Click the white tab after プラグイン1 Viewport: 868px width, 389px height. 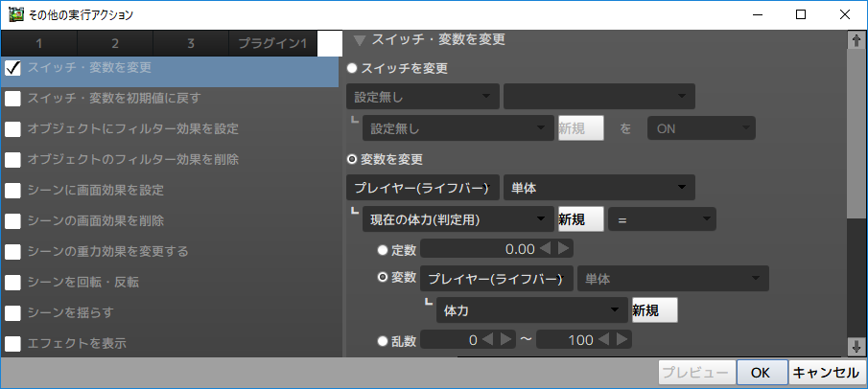pos(330,44)
